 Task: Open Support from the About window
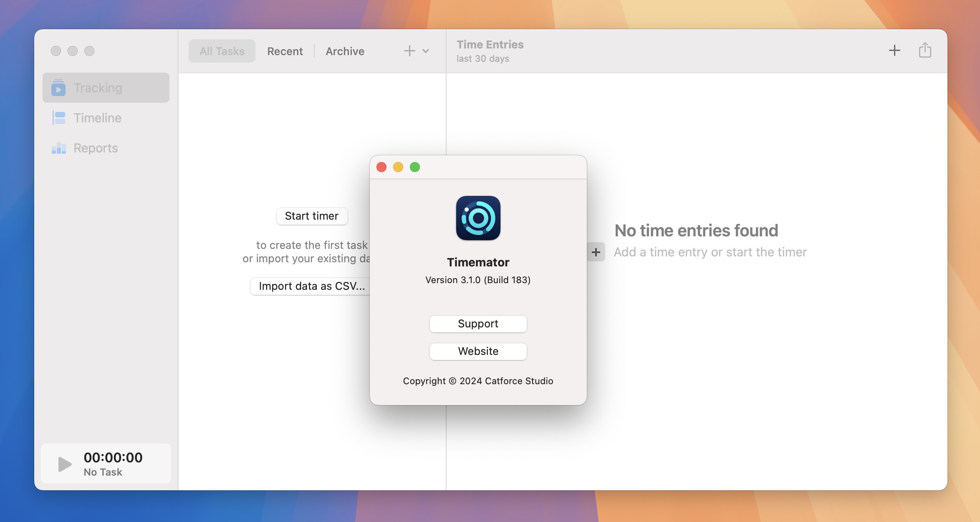(x=478, y=324)
